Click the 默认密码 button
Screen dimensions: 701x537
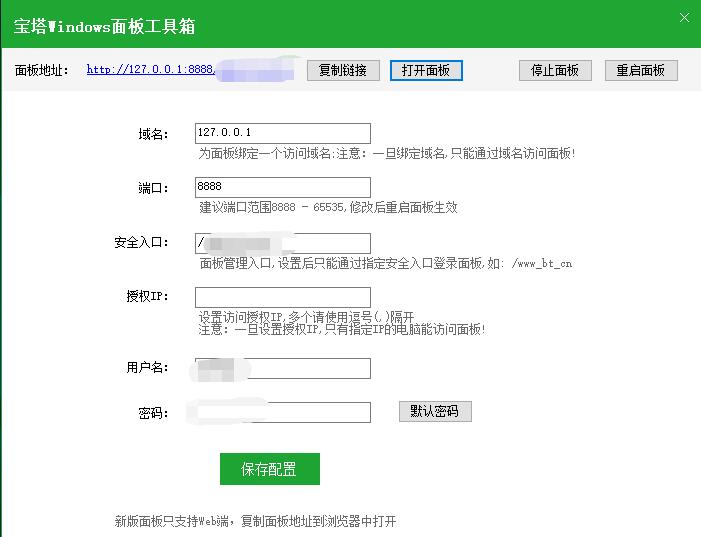coord(435,411)
